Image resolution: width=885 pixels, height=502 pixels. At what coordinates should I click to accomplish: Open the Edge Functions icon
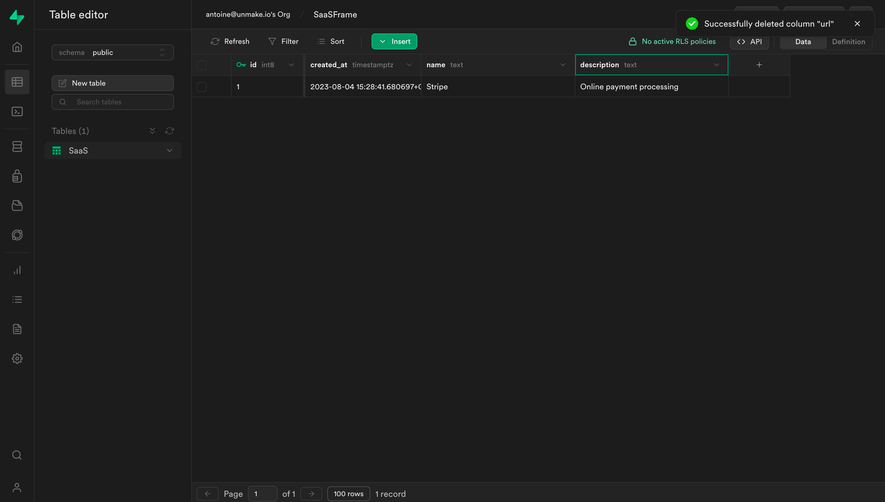tap(17, 235)
